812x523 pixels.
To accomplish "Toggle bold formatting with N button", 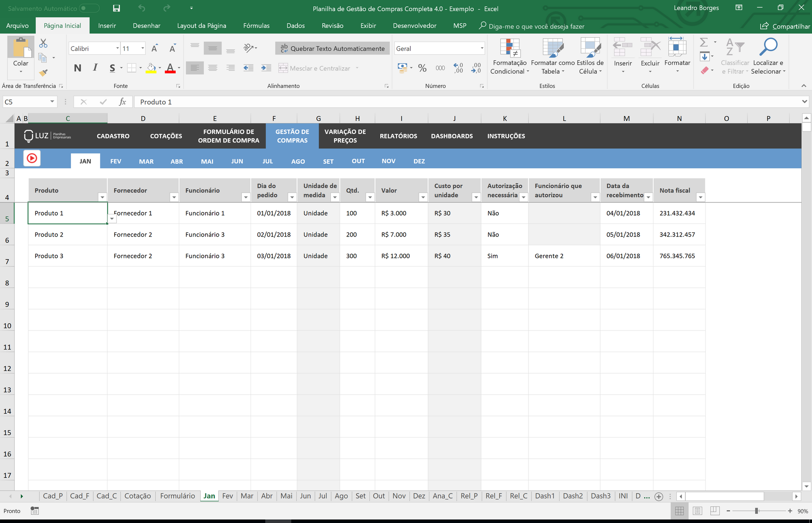I will pyautogui.click(x=78, y=68).
